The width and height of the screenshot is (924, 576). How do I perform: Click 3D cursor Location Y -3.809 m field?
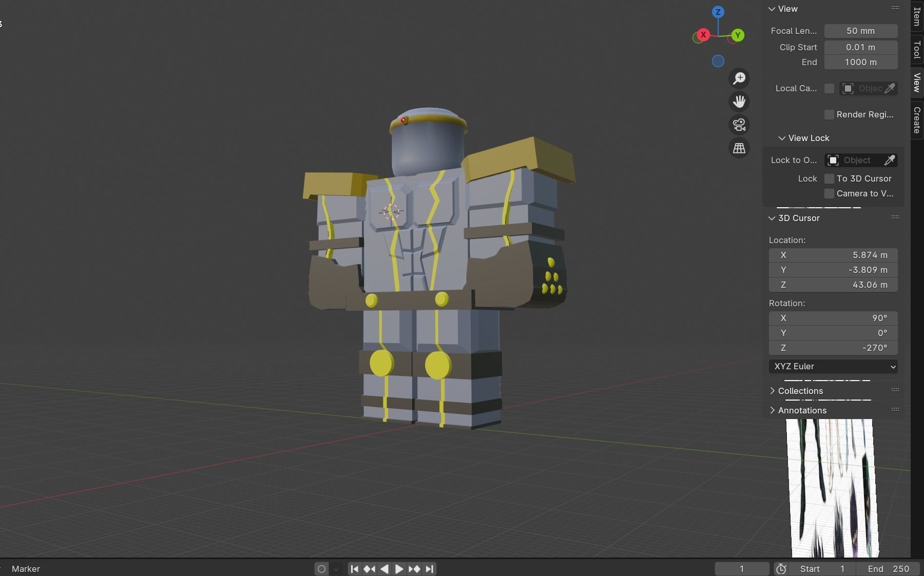[833, 270]
